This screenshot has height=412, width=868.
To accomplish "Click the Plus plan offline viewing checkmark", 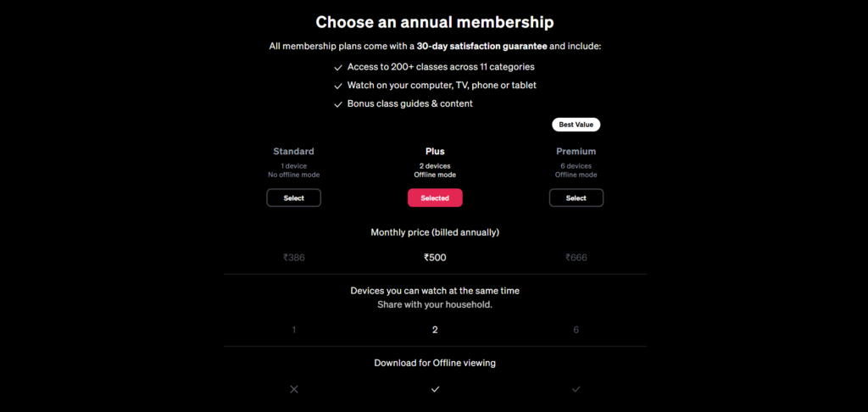I will pyautogui.click(x=435, y=389).
